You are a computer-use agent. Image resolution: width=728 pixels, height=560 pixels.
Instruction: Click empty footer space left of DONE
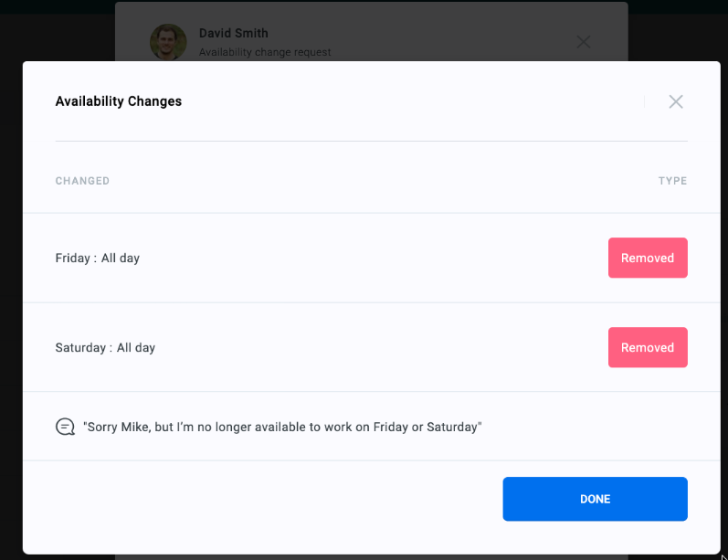coord(274,499)
